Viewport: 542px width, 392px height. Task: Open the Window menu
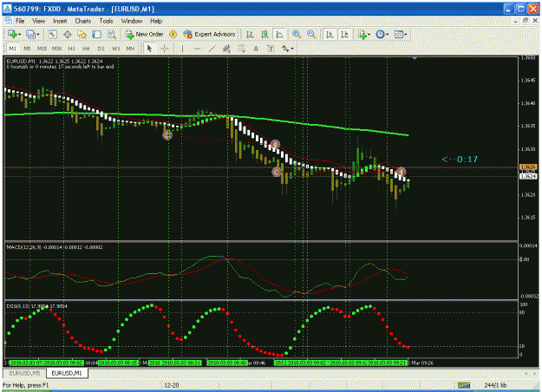click(132, 21)
